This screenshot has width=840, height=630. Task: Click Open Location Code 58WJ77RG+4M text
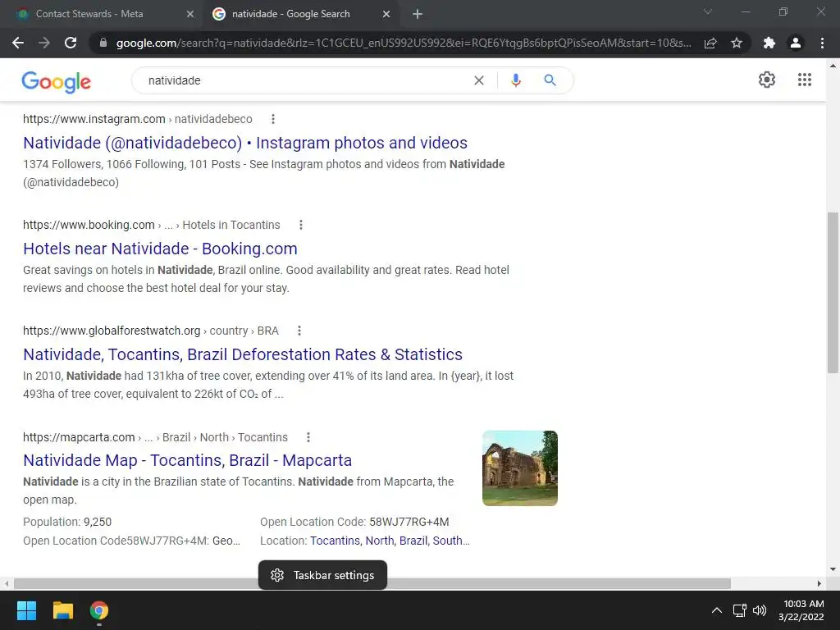coord(354,523)
